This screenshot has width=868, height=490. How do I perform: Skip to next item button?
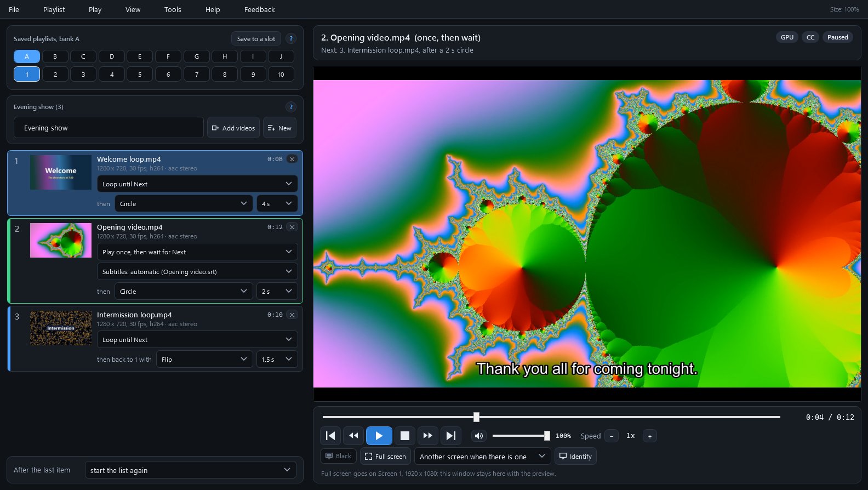(451, 436)
